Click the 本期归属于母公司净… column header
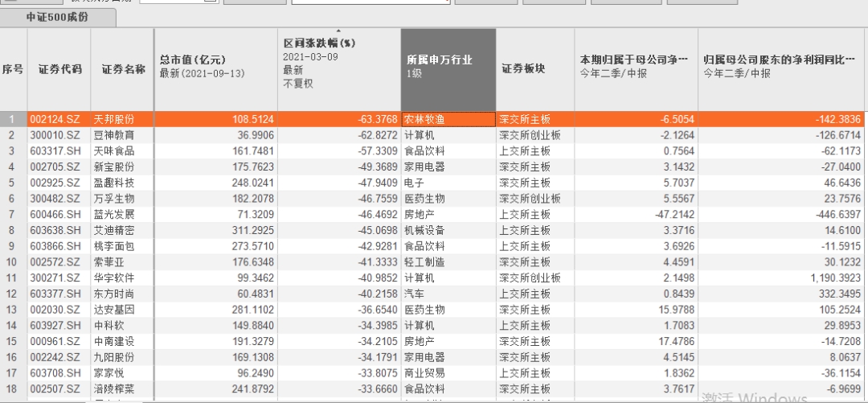The width and height of the screenshot is (868, 403). coord(636,69)
